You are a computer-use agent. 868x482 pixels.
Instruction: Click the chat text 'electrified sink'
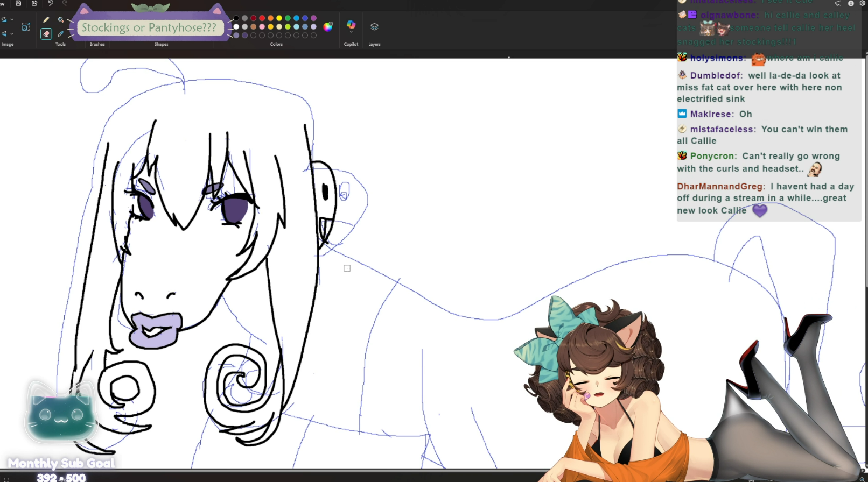[x=711, y=99]
